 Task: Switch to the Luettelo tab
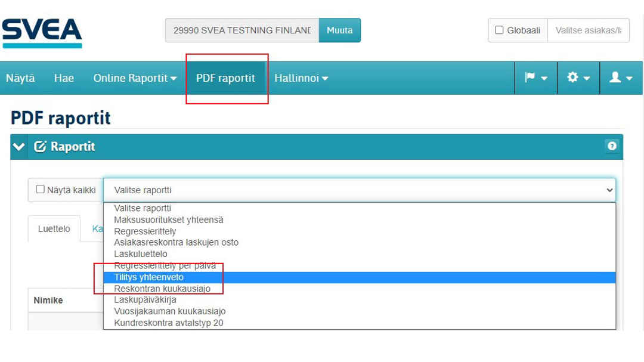pyautogui.click(x=54, y=229)
